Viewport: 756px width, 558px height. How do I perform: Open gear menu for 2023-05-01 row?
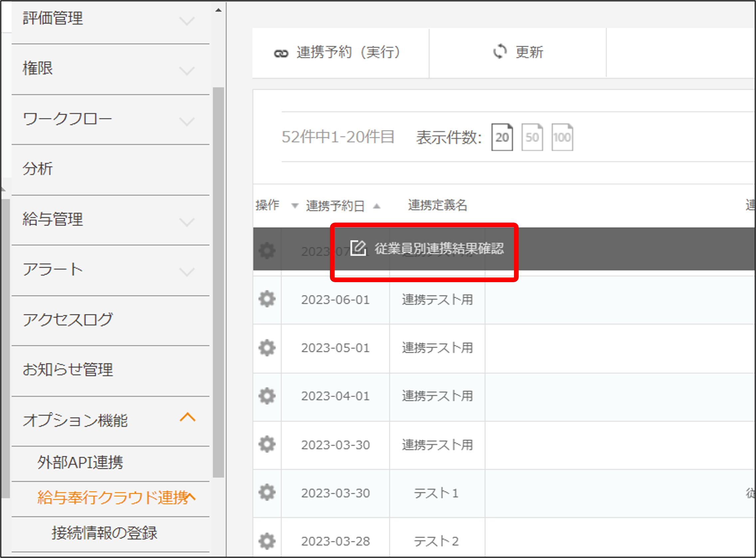[x=267, y=348]
